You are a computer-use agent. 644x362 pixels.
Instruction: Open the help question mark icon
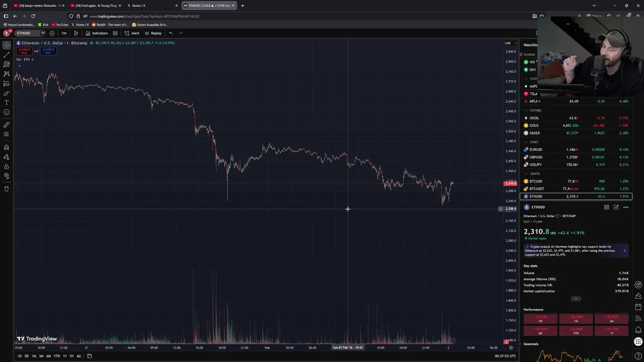[638, 356]
